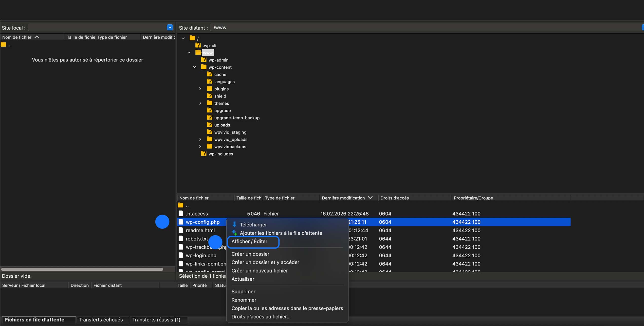The width and height of the screenshot is (644, 326).
Task: Collapse the wp-content branch
Action: tap(195, 67)
